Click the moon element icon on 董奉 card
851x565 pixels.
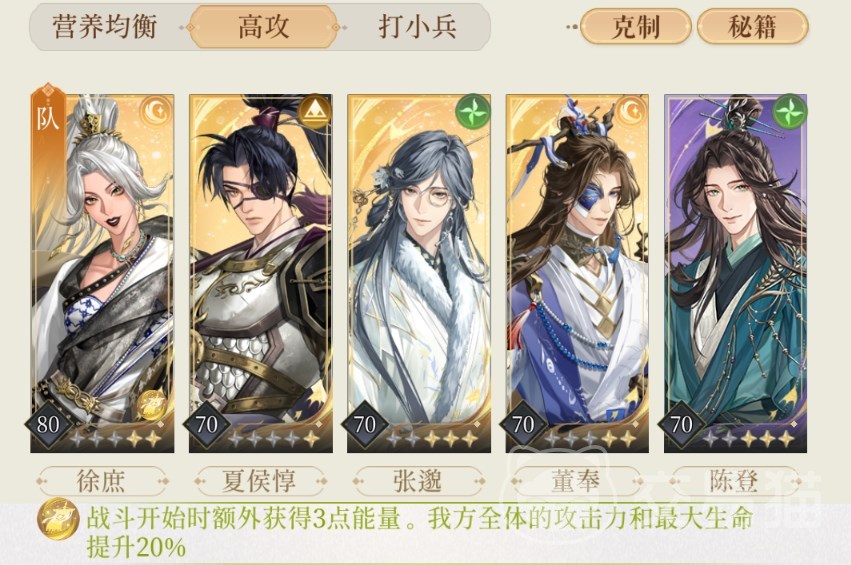(x=631, y=112)
